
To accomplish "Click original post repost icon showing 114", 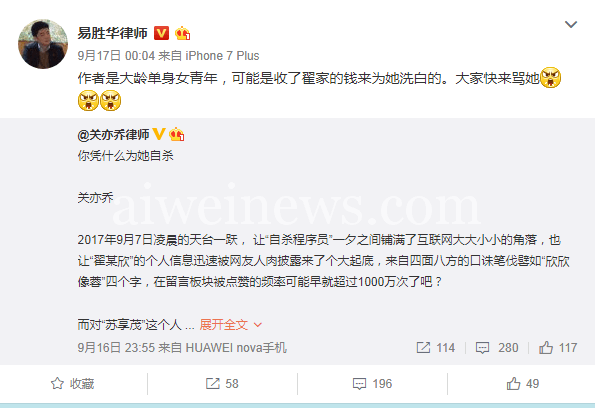I will coord(436,348).
